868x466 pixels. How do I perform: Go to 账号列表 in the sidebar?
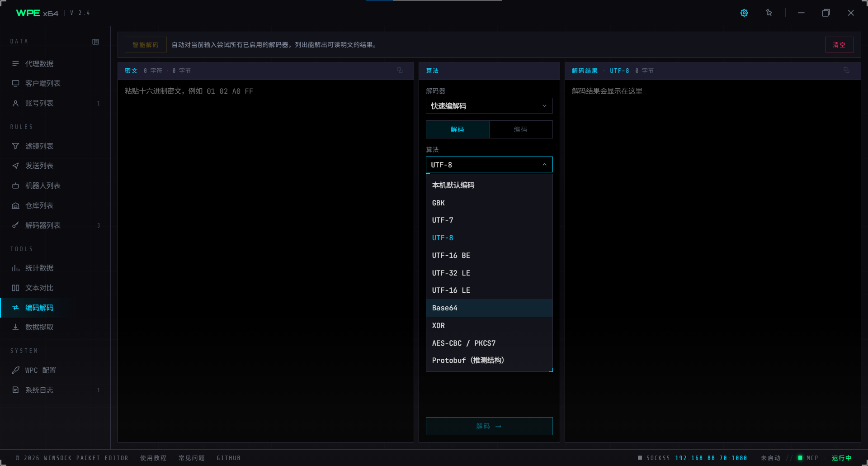coord(55,103)
